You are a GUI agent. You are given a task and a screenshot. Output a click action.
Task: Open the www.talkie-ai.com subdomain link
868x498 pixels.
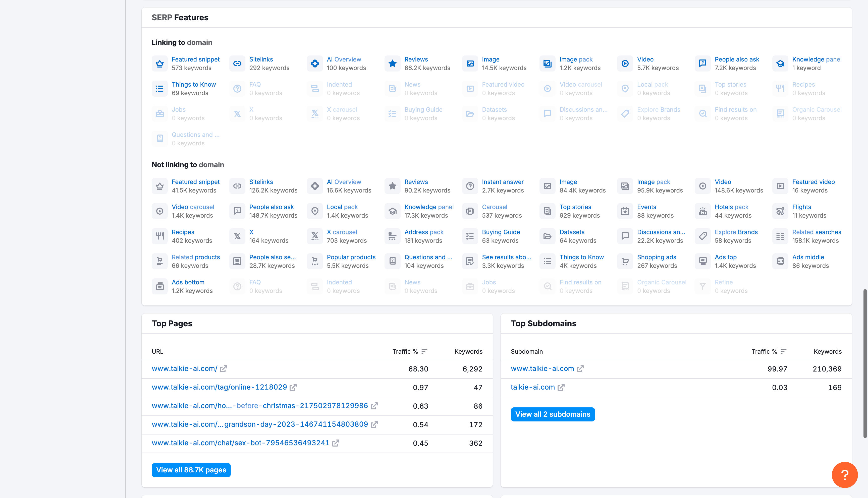[x=542, y=369]
